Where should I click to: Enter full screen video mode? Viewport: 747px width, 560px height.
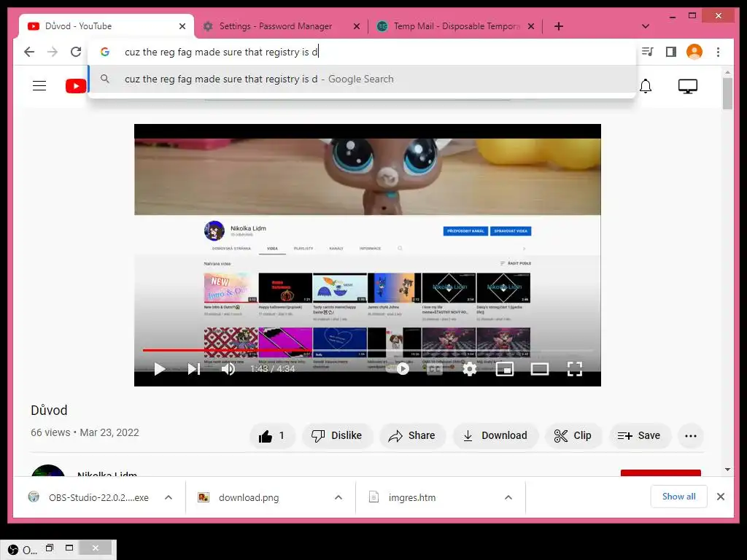[x=575, y=369]
